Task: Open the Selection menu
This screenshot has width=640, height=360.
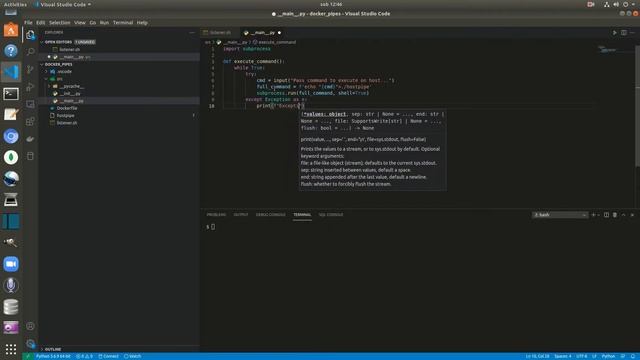Action: click(x=60, y=23)
